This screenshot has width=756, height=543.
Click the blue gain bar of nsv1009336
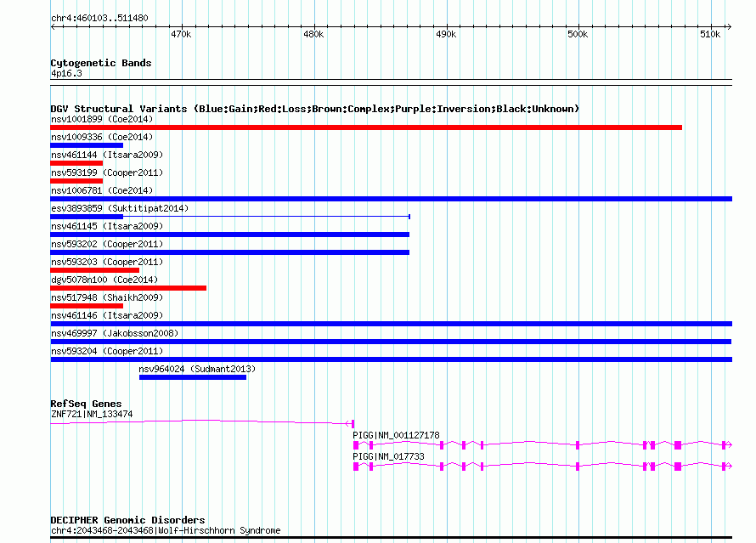87,145
